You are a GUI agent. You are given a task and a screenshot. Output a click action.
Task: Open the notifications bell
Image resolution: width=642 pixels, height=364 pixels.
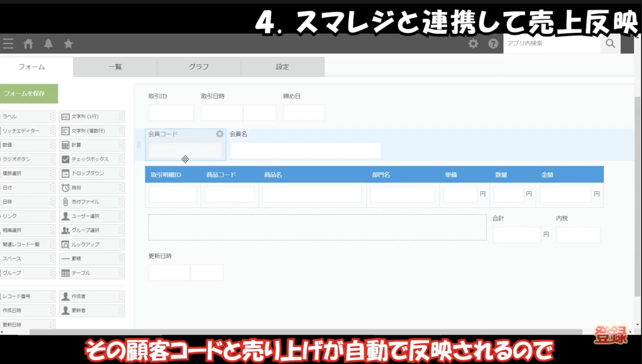[48, 43]
